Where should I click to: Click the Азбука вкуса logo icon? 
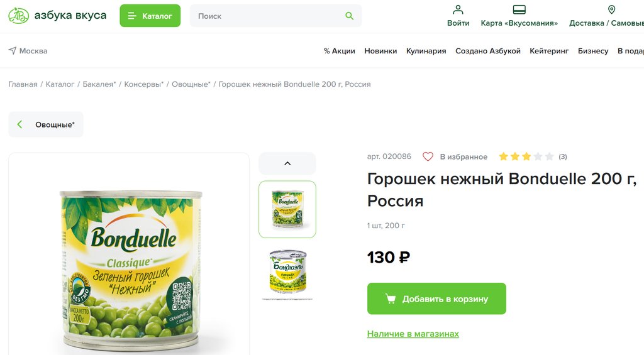pyautogui.click(x=18, y=16)
